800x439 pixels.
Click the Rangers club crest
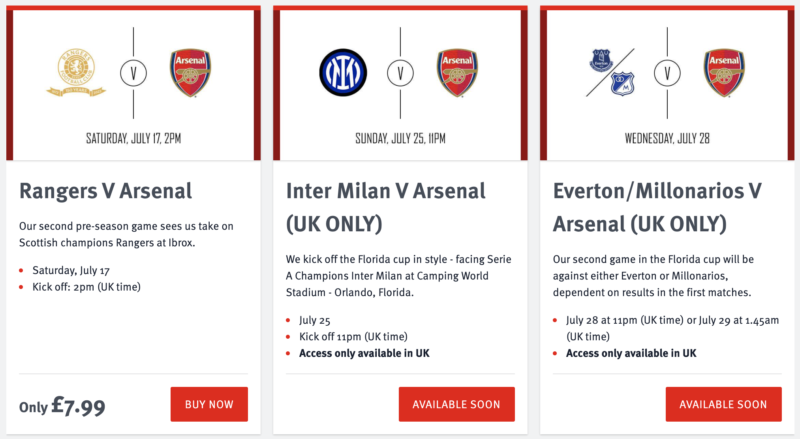click(76, 73)
